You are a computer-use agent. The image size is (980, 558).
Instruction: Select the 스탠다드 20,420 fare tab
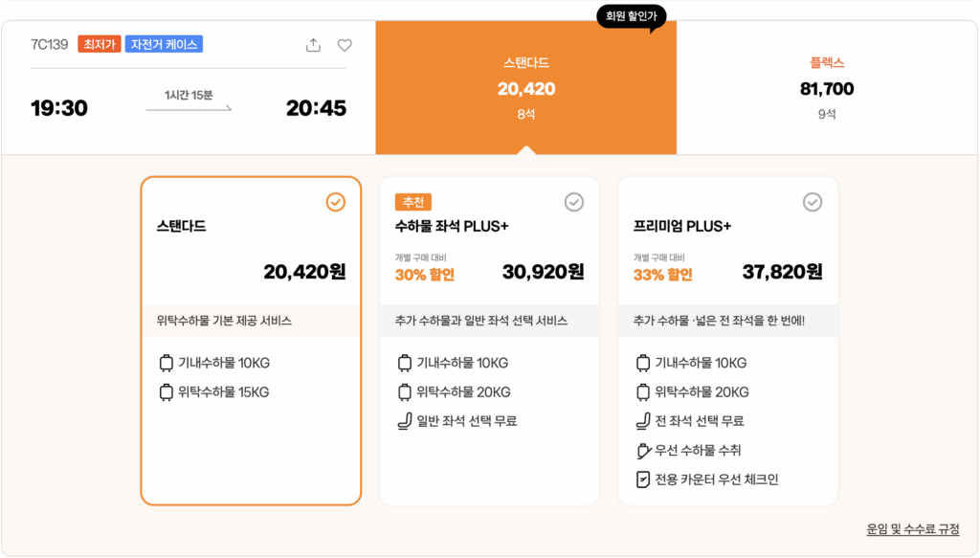coord(525,88)
